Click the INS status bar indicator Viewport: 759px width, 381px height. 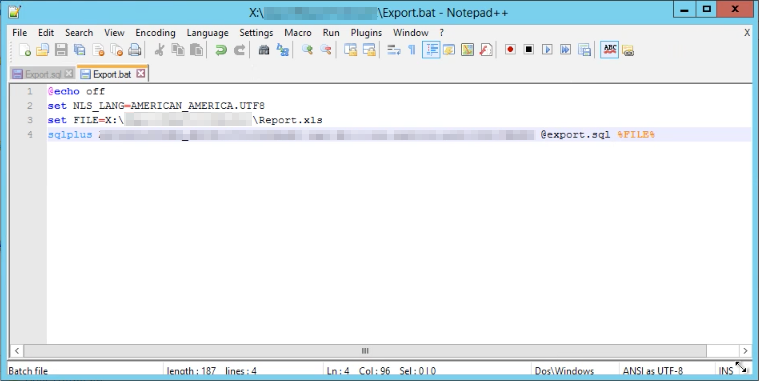tap(726, 371)
